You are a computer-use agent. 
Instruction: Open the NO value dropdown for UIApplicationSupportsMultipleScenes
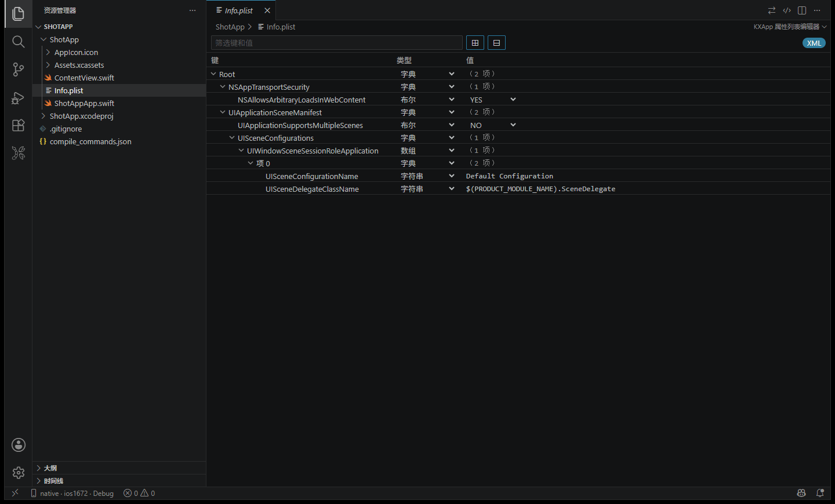point(492,125)
